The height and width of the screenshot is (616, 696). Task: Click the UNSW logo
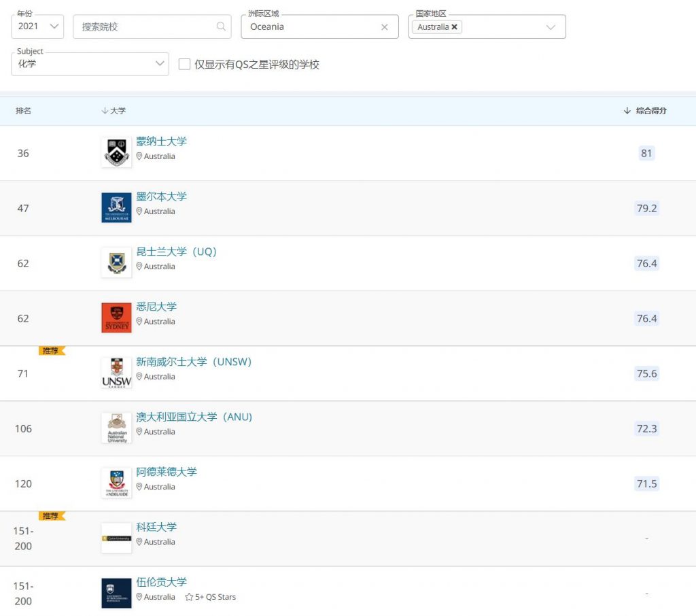(x=116, y=373)
